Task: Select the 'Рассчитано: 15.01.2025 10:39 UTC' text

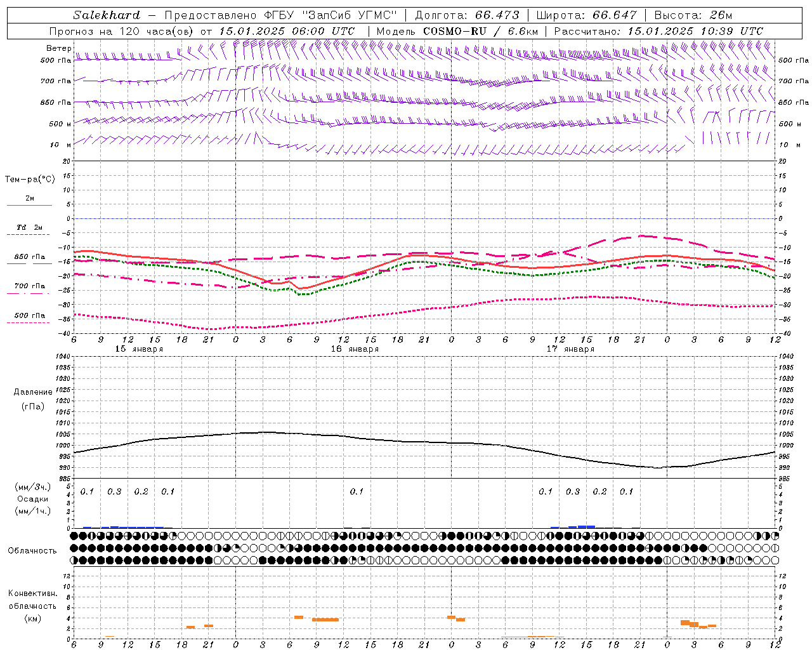Action: [658, 31]
